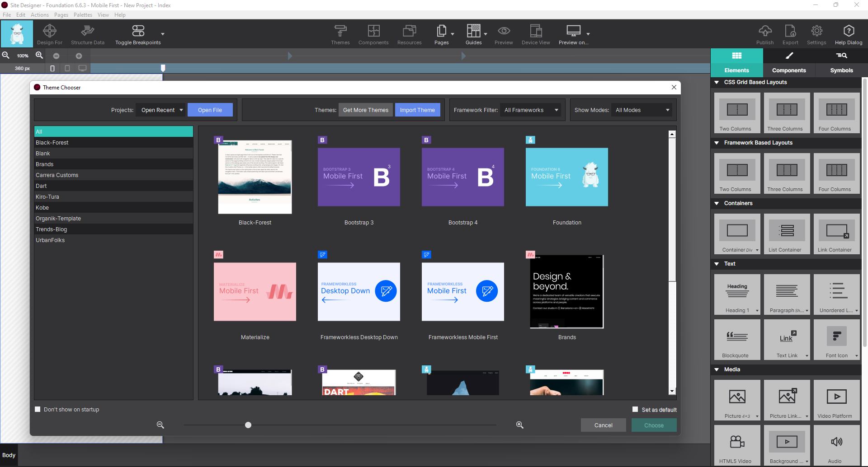The height and width of the screenshot is (467, 868).
Task: Click the Choose button
Action: click(654, 425)
